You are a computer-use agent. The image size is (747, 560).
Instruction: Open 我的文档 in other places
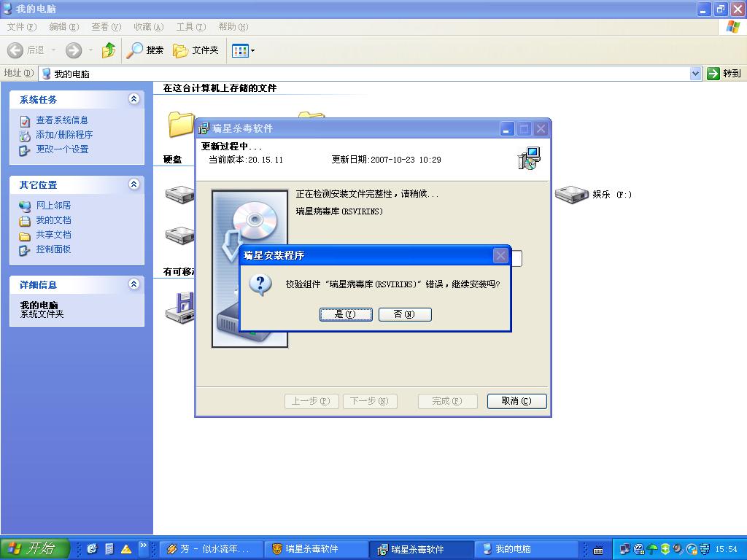coord(53,220)
